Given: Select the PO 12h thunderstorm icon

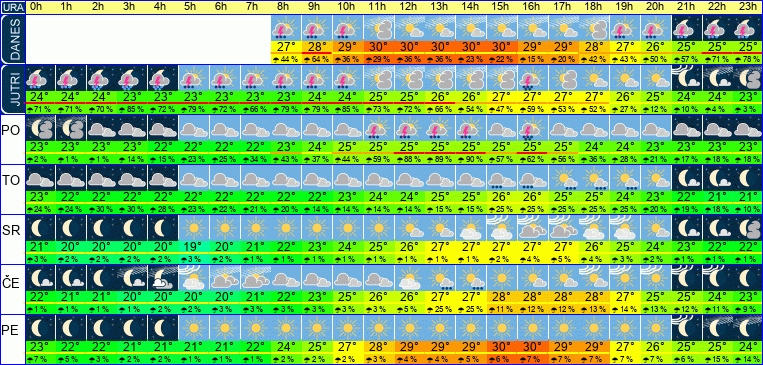Looking at the screenshot, I should [x=409, y=128].
